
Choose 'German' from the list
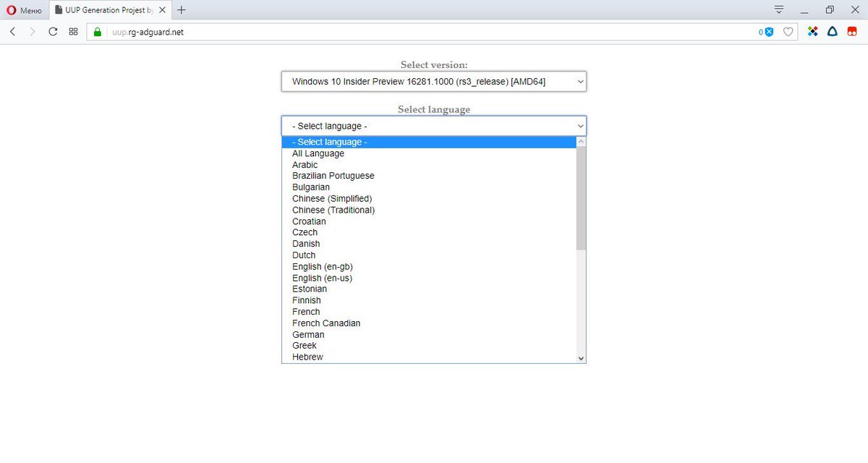(x=429, y=335)
